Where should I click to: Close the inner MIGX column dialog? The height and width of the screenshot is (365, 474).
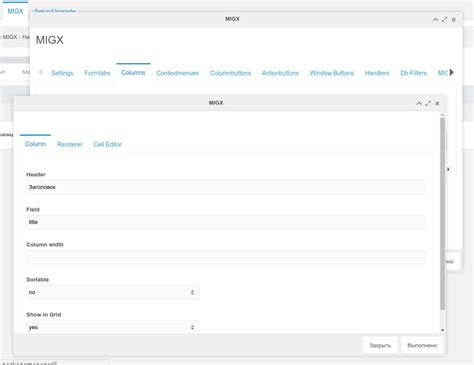pyautogui.click(x=437, y=103)
